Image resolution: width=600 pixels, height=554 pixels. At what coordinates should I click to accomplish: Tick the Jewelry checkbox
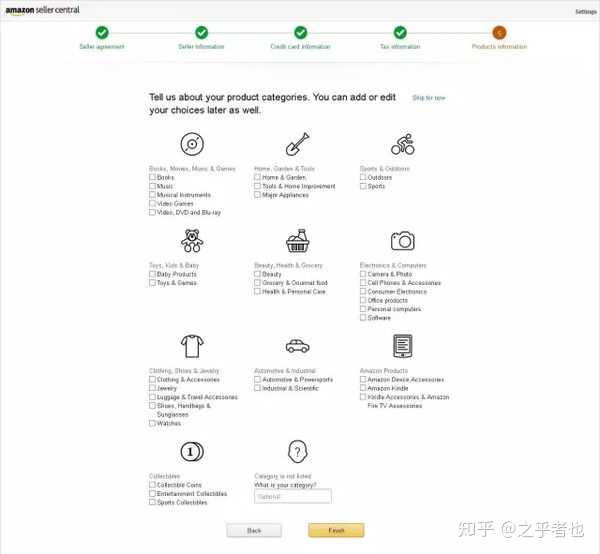coord(152,388)
